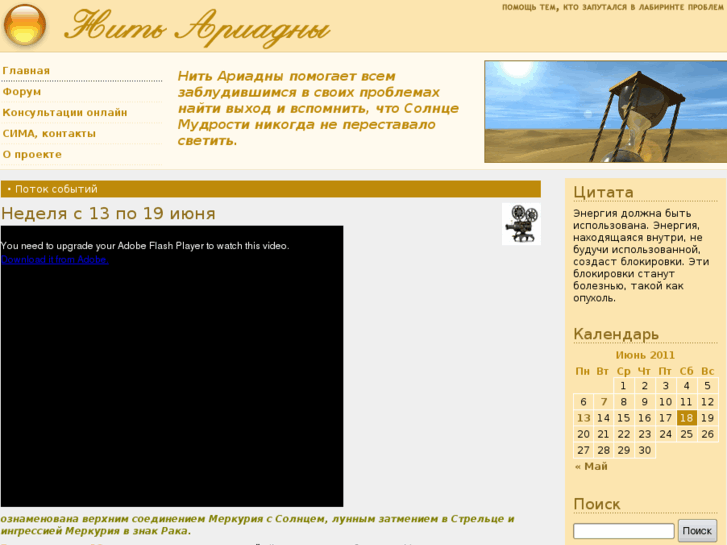Open the Поток событий category link
Viewport: 727px width, 545px height.
coord(56,189)
